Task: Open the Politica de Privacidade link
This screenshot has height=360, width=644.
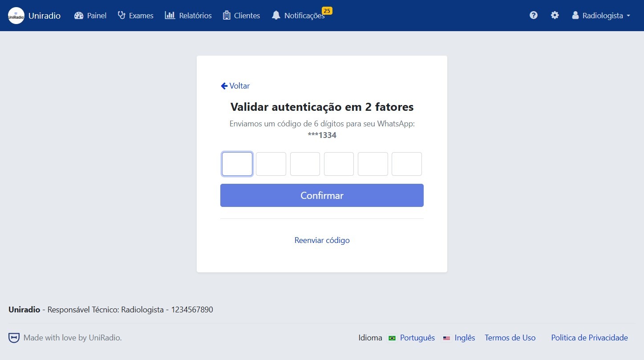Action: [x=589, y=338]
